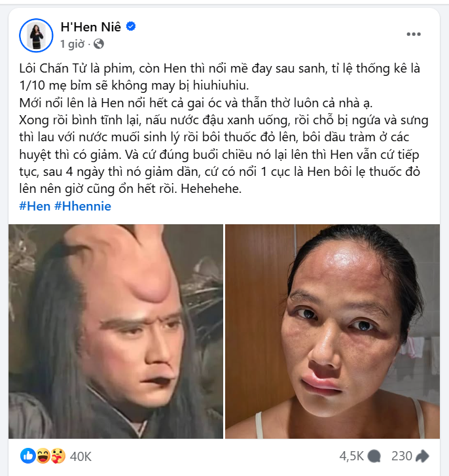View the movie character photo on left

[116, 331]
